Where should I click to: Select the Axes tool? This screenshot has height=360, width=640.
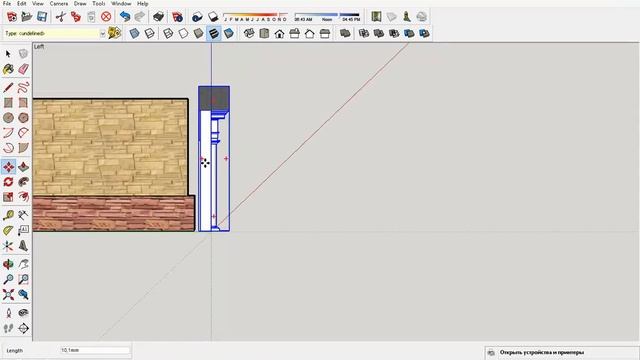click(x=8, y=245)
